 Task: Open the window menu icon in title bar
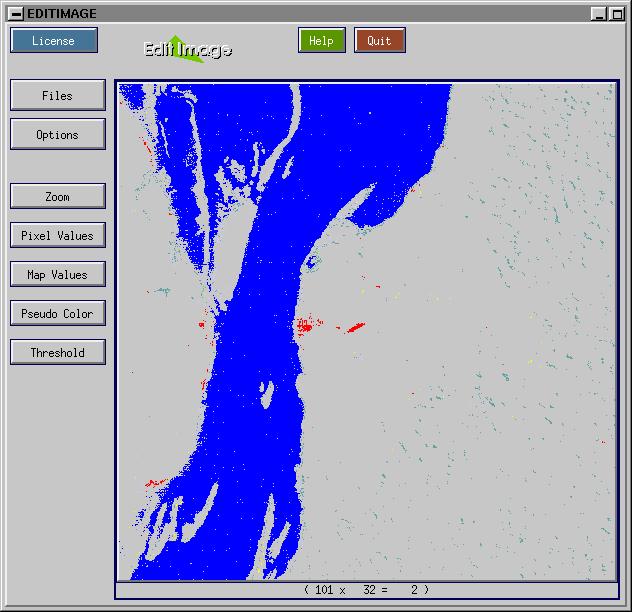(x=16, y=14)
